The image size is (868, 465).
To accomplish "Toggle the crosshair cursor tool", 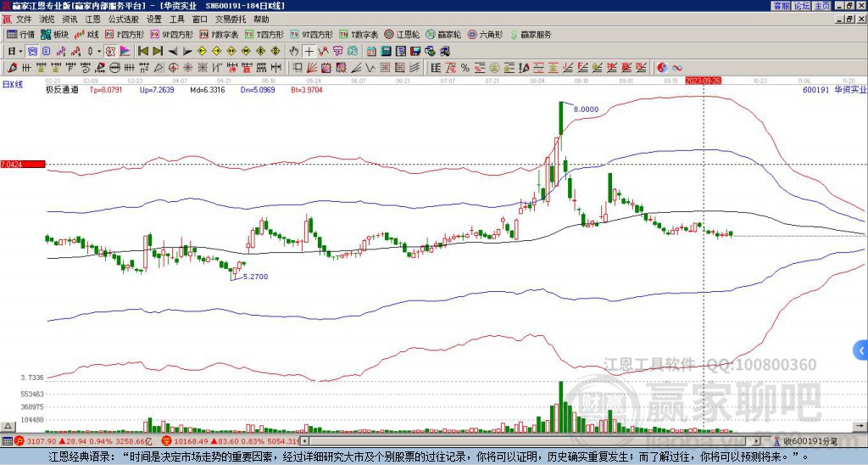I will (x=309, y=52).
